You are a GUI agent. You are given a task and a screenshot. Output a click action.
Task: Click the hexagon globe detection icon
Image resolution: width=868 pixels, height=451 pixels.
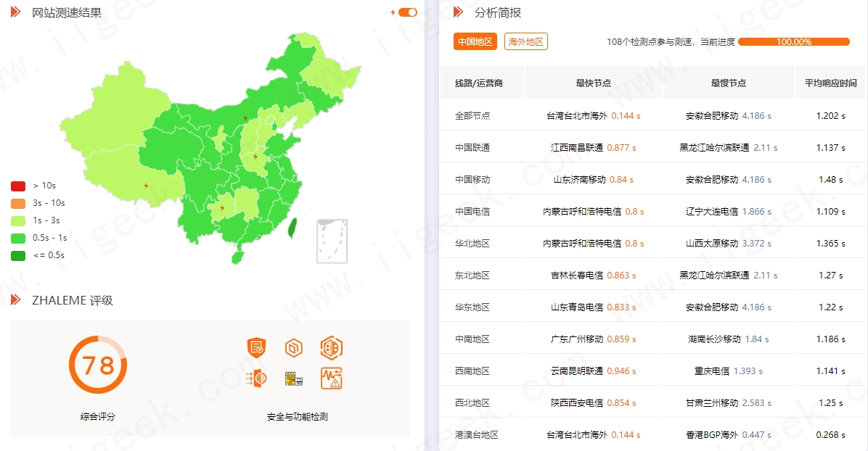coord(332,347)
